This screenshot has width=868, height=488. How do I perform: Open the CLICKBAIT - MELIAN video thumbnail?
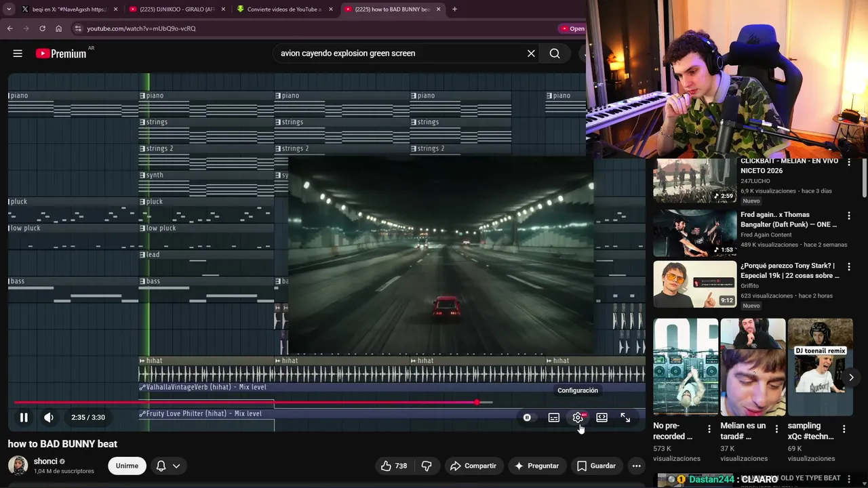click(x=695, y=180)
